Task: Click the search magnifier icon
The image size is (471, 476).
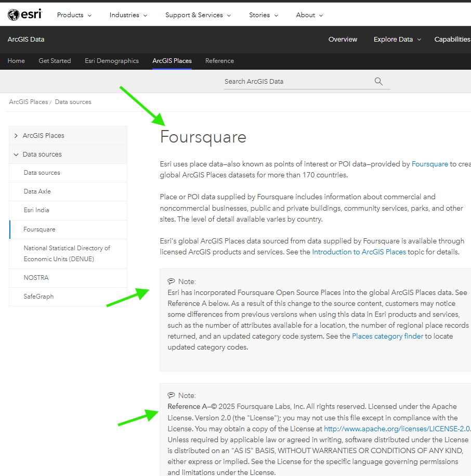Action: 378,81
